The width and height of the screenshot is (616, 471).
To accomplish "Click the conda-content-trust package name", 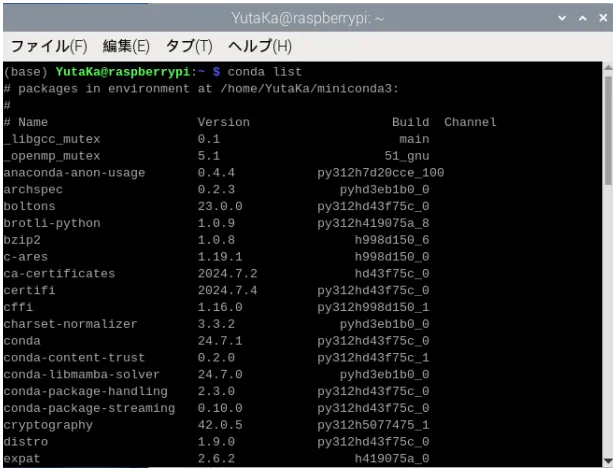I will click(x=74, y=357).
